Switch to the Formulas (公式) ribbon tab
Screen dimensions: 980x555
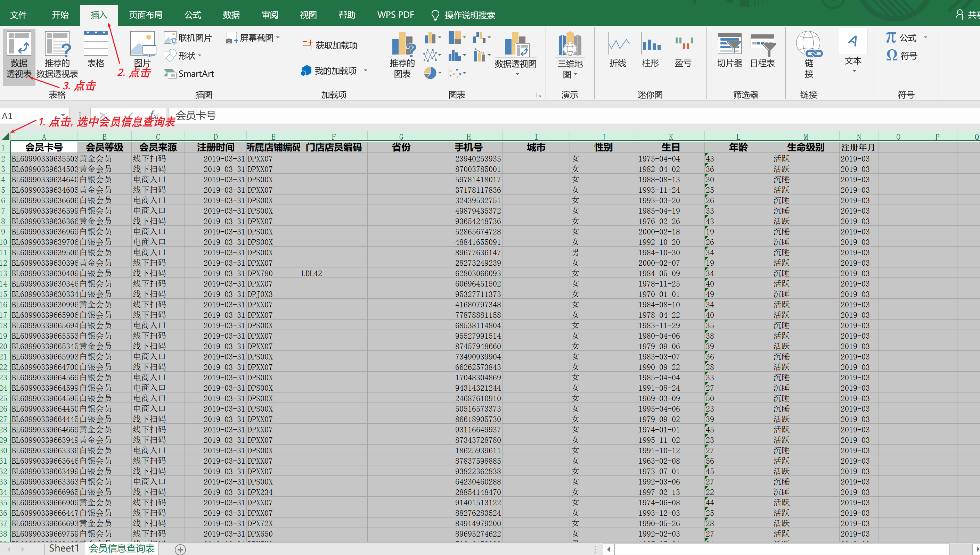click(x=193, y=15)
